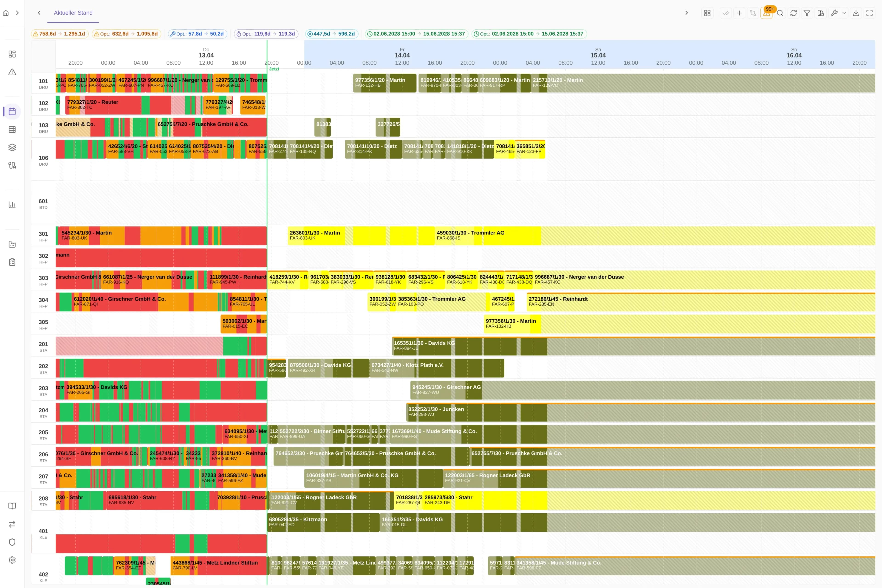The image size is (882, 588).
Task: Click the Jetzt current time marker
Action: [274, 69]
